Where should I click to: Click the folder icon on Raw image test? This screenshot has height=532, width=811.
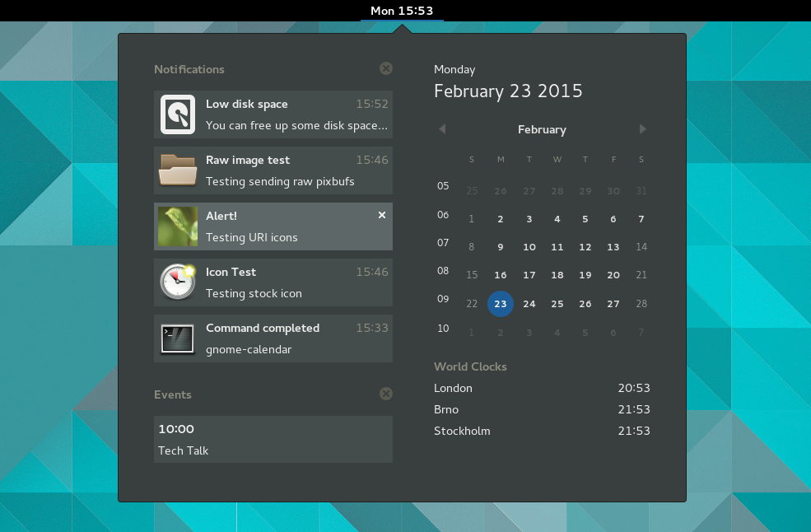[177, 170]
